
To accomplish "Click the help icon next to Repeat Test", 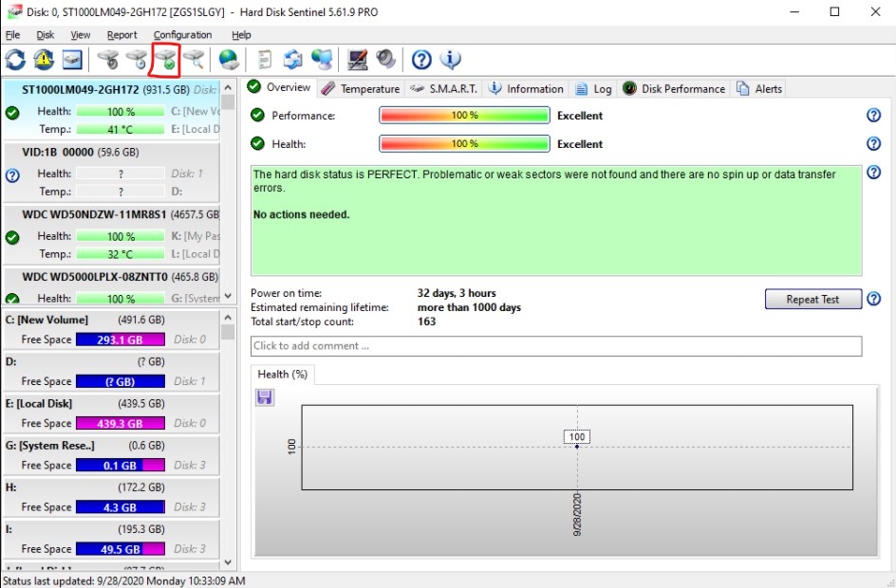I will pos(874,299).
